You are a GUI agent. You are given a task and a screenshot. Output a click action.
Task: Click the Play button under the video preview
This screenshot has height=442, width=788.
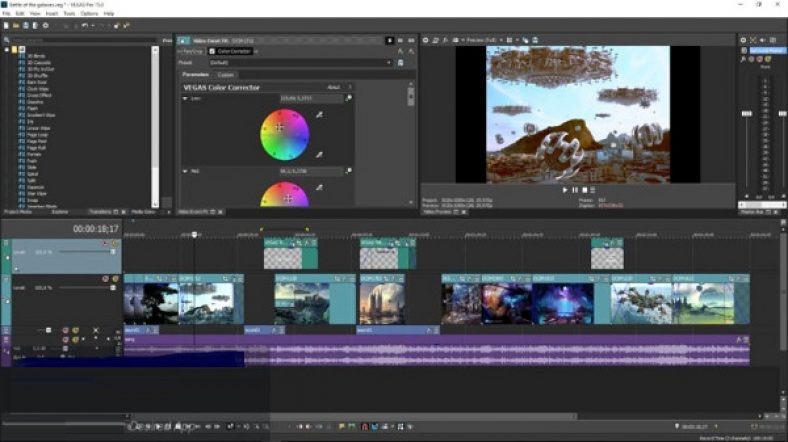(565, 189)
